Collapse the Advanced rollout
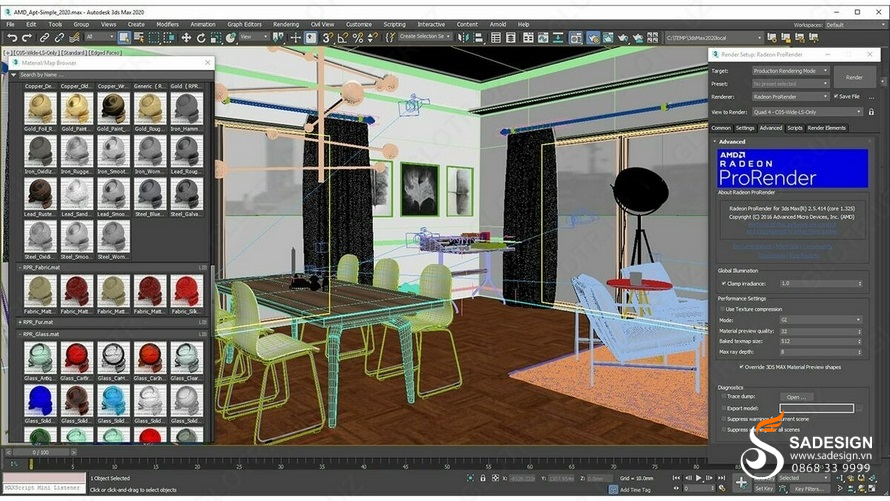Viewport: 890px width, 501px height. point(715,142)
